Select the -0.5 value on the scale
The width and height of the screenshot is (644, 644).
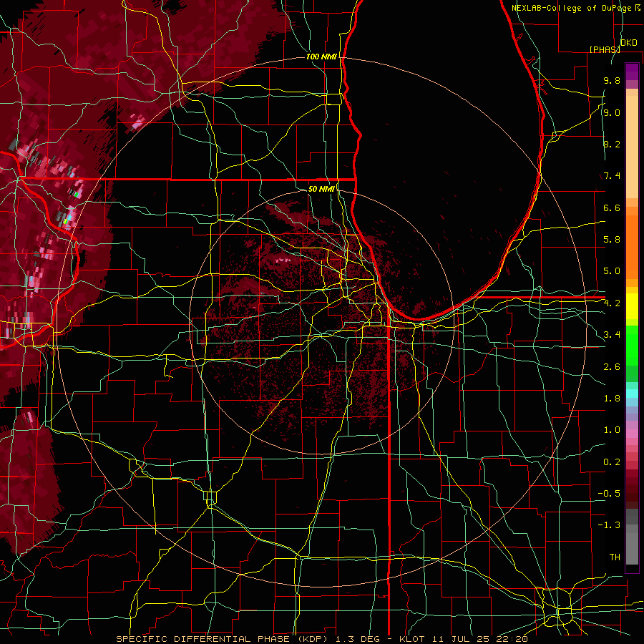[x=609, y=494]
